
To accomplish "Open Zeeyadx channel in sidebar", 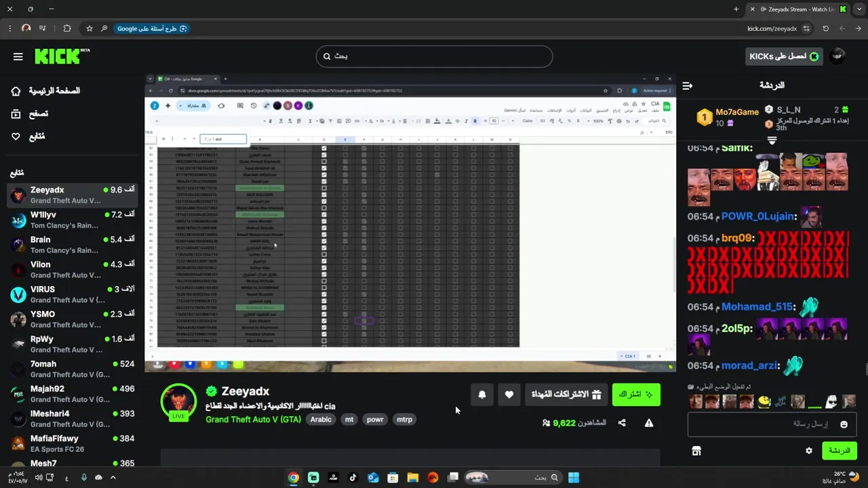I will coord(73,195).
